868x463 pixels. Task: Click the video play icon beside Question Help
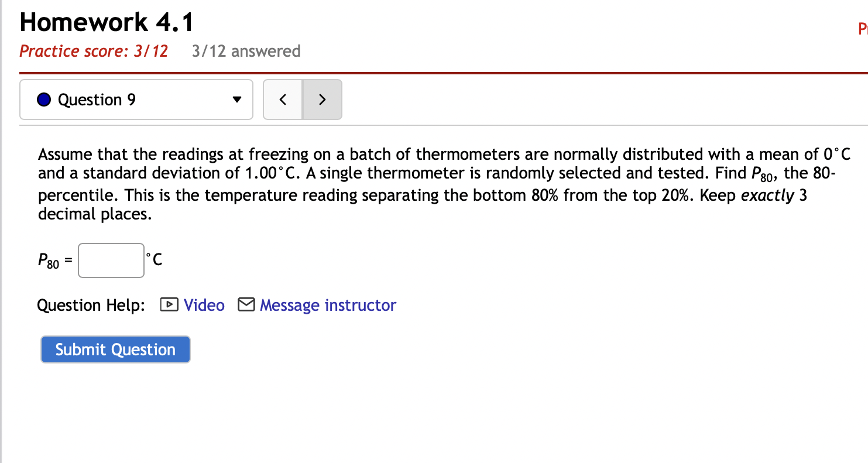[x=169, y=304]
